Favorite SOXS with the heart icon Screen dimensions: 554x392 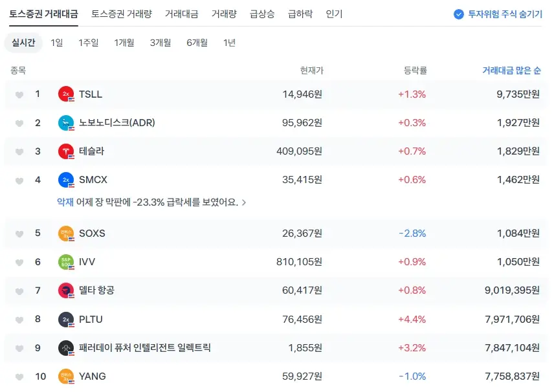[x=19, y=234]
